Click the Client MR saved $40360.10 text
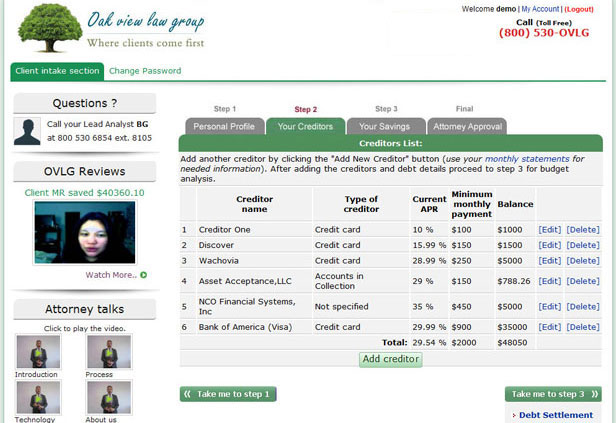Viewport: 616px width, 423px height. [x=84, y=193]
